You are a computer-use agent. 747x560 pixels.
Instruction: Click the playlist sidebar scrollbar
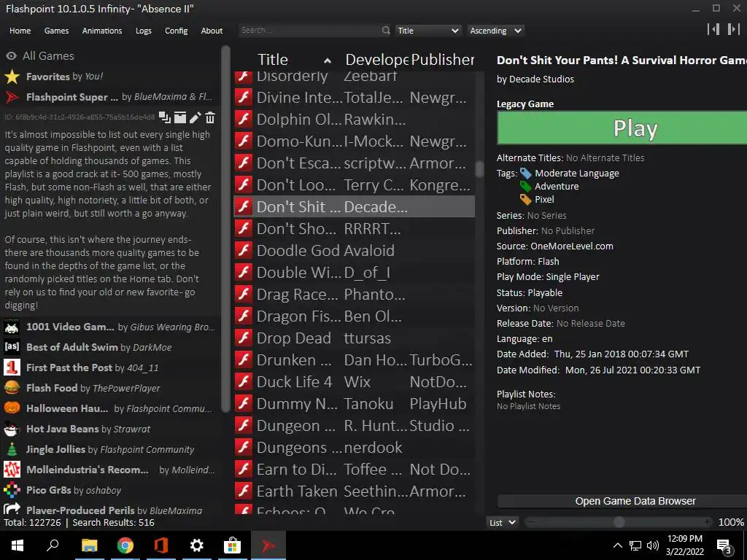pos(226,228)
